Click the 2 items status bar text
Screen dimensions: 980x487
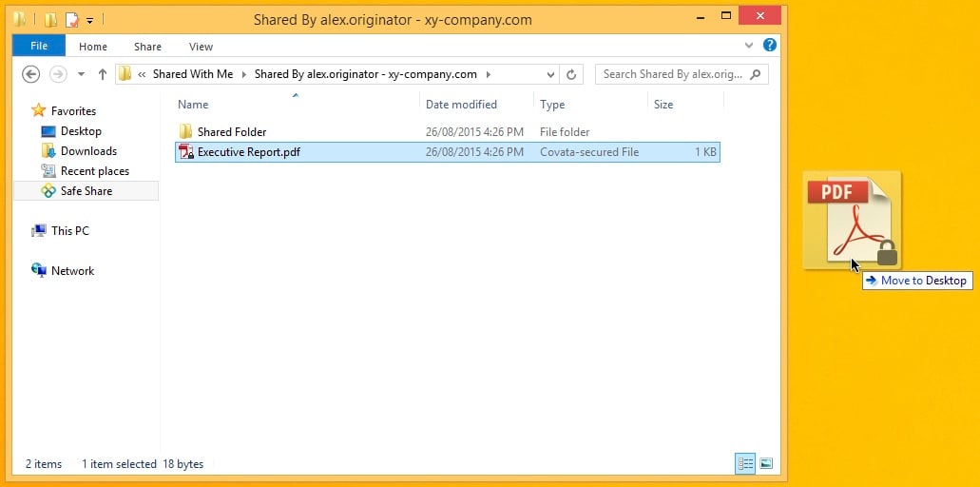click(44, 464)
